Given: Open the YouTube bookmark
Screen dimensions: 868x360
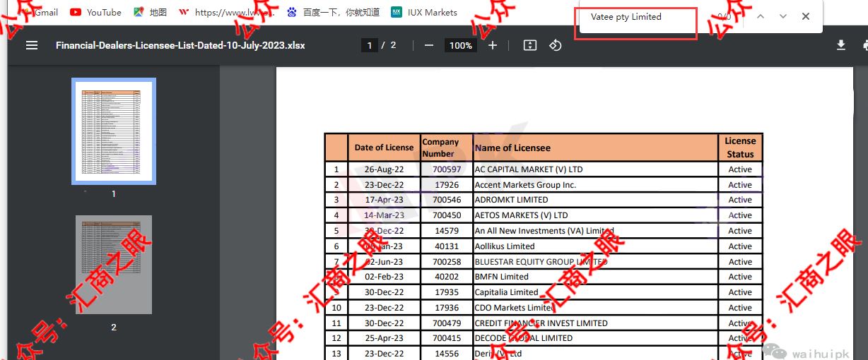Looking at the screenshot, I should (x=96, y=12).
